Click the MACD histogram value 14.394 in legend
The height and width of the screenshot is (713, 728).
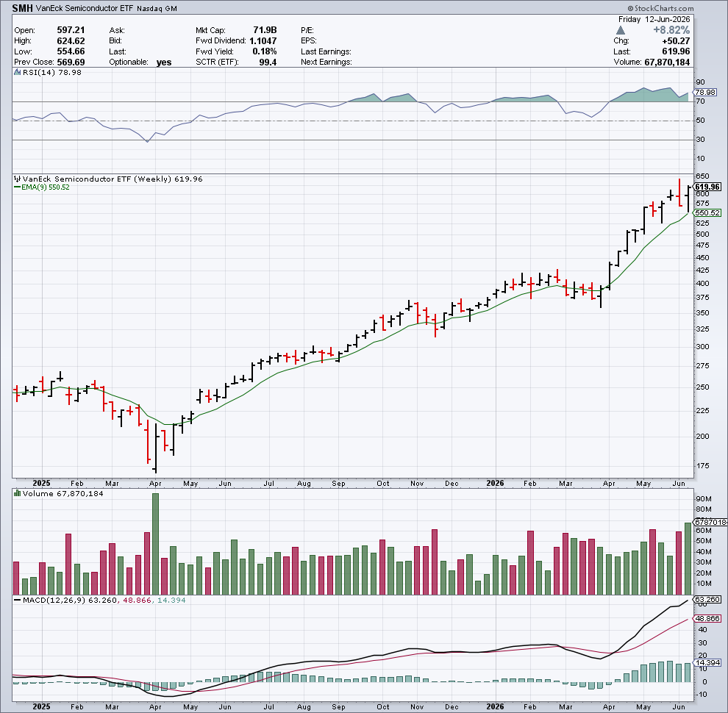[x=171, y=601]
